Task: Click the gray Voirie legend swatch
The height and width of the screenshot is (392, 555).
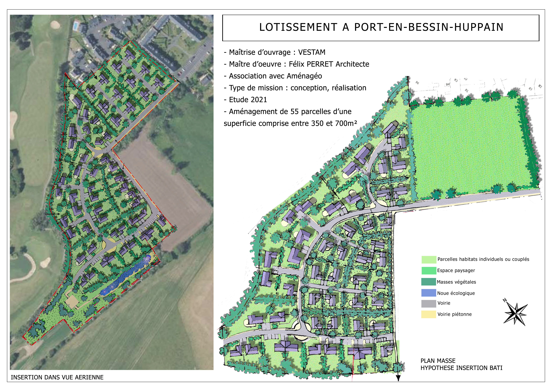Action: [x=429, y=304]
